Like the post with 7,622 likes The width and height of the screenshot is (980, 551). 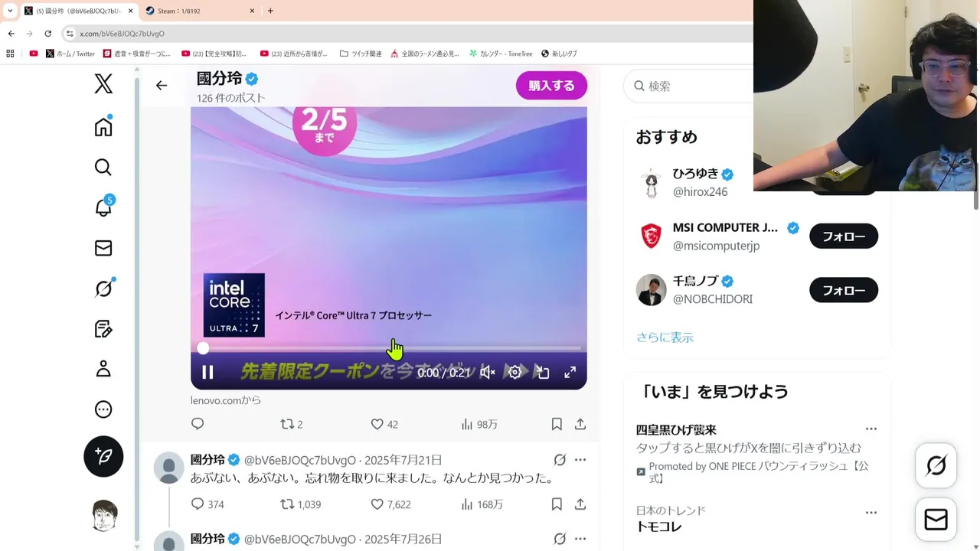[390, 504]
